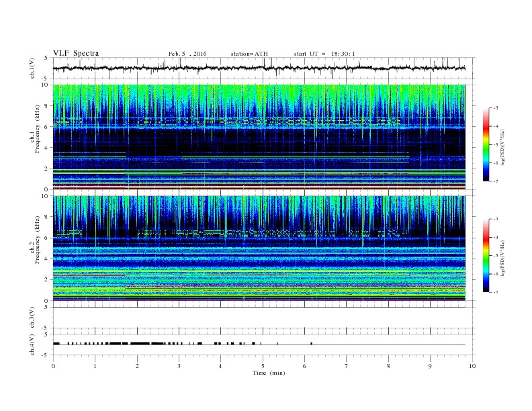Screen dimensions: 532x411
Task: Click the "2" kHz tick on ch.1 axis
Action: coord(47,169)
